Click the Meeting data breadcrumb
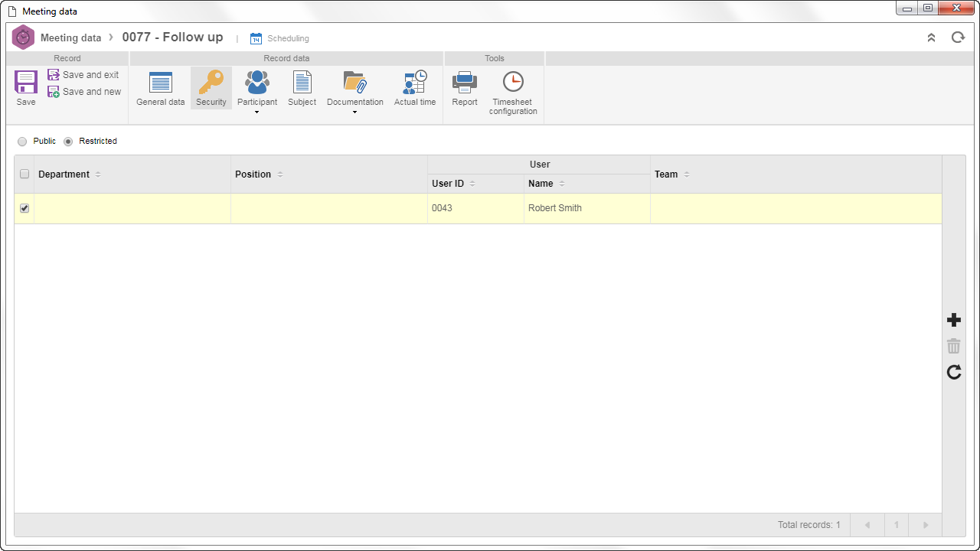Image resolution: width=980 pixels, height=551 pixels. [70, 38]
